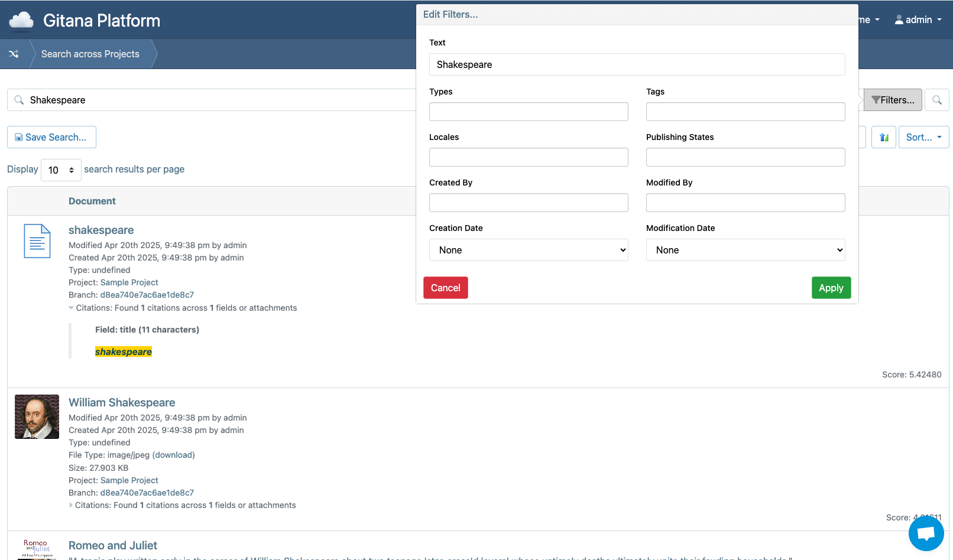The height and width of the screenshot is (560, 953).
Task: Open the Sort... dropdown menu
Action: [x=923, y=137]
